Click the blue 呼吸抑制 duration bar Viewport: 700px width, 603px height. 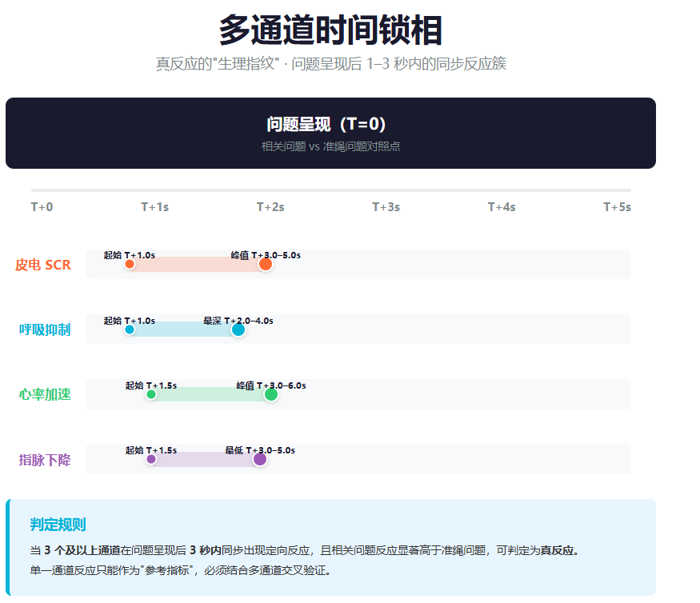click(x=184, y=329)
